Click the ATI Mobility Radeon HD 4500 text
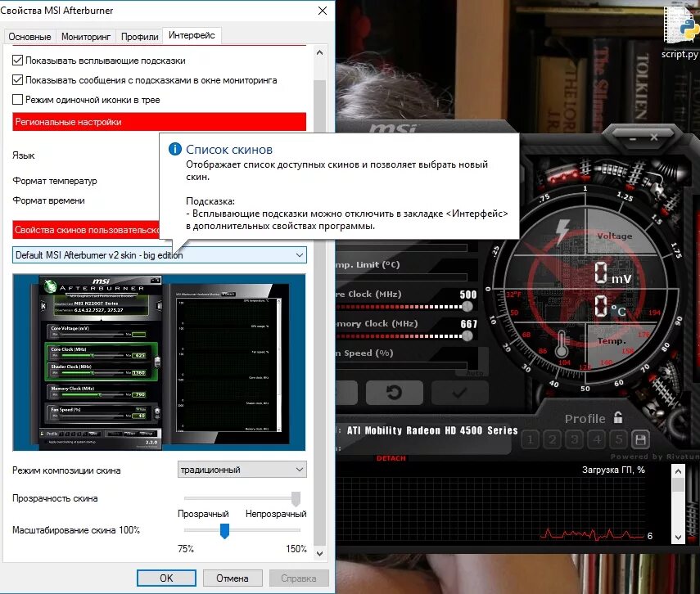Image resolution: width=700 pixels, height=594 pixels. click(x=432, y=430)
